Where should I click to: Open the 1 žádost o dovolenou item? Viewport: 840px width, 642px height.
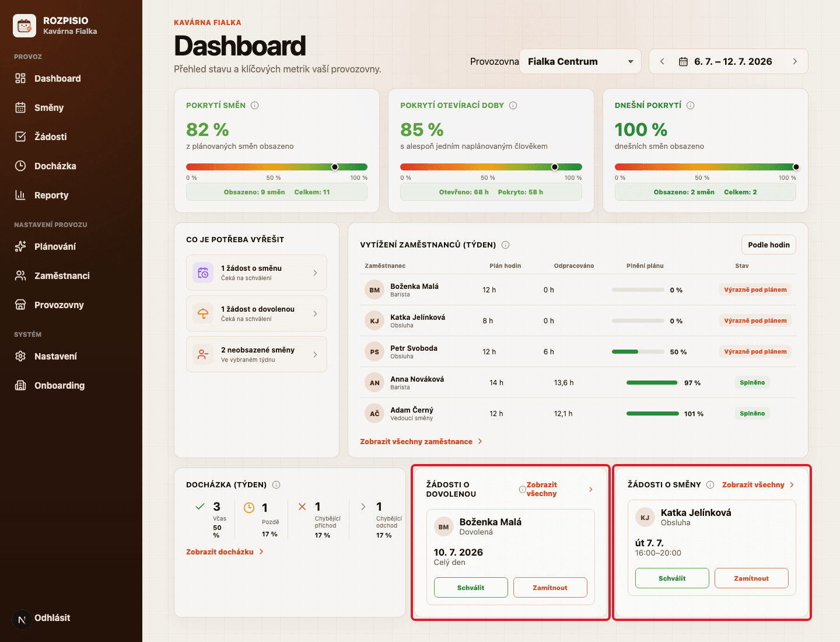[x=257, y=313]
